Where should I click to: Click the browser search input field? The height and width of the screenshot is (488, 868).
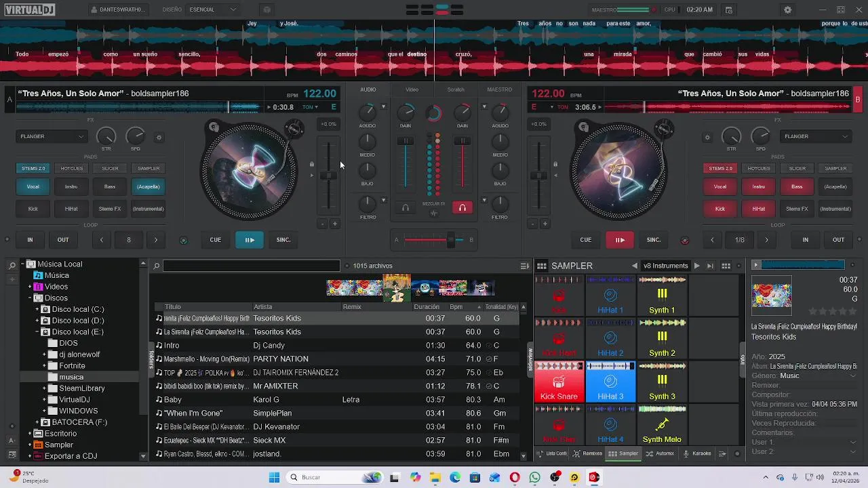pos(251,266)
